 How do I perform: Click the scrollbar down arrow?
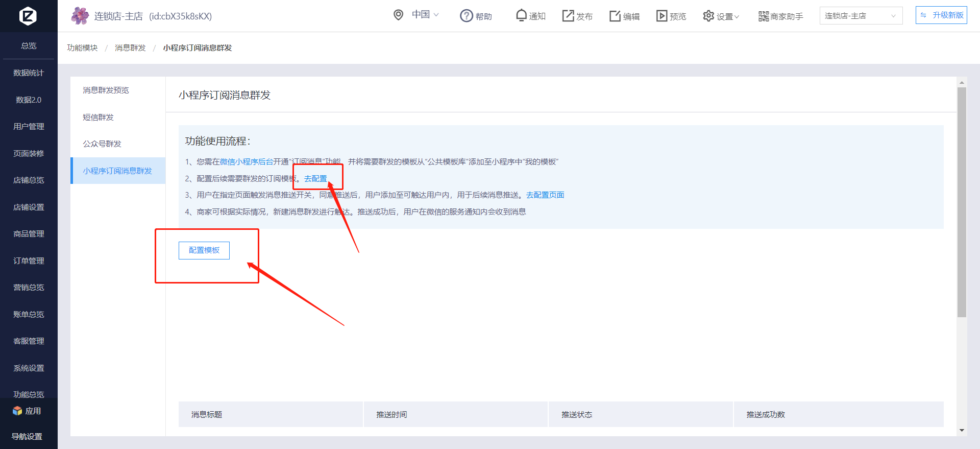coord(962,431)
